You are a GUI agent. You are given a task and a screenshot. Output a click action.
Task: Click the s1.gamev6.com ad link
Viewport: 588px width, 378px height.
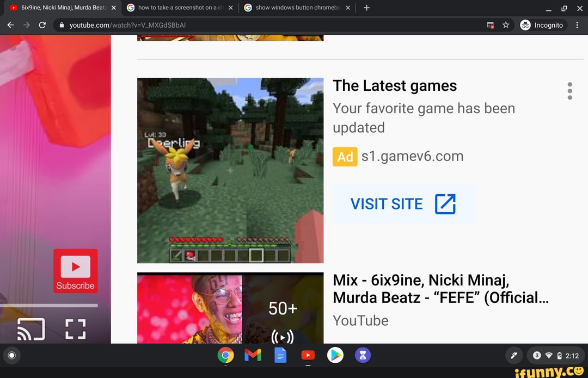[413, 156]
